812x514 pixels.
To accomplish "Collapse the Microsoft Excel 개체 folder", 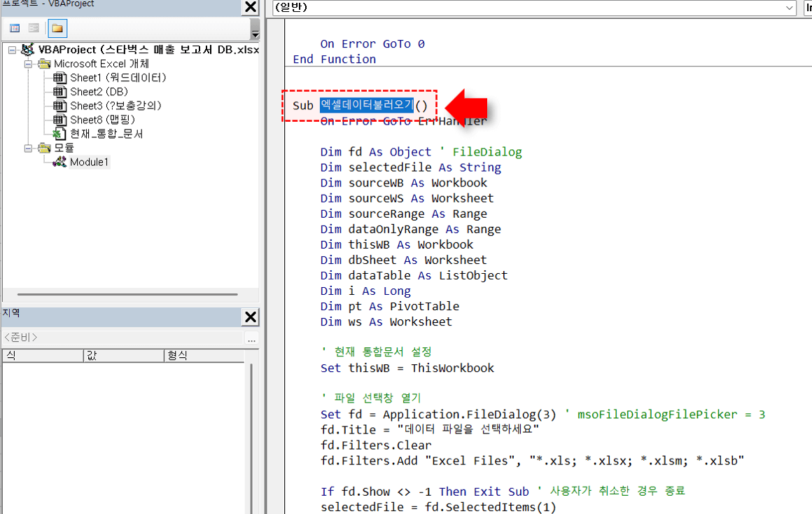I will click(28, 64).
